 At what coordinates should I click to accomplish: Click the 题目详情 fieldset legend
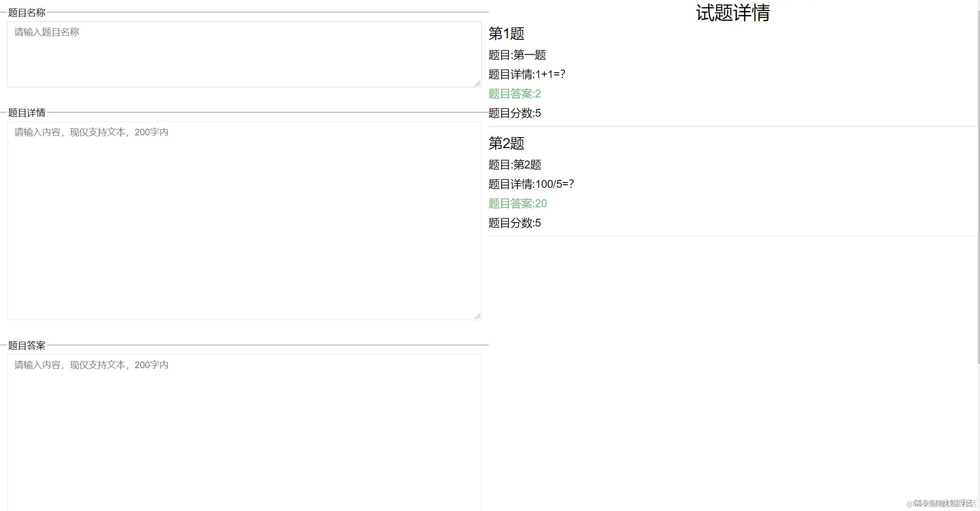26,112
